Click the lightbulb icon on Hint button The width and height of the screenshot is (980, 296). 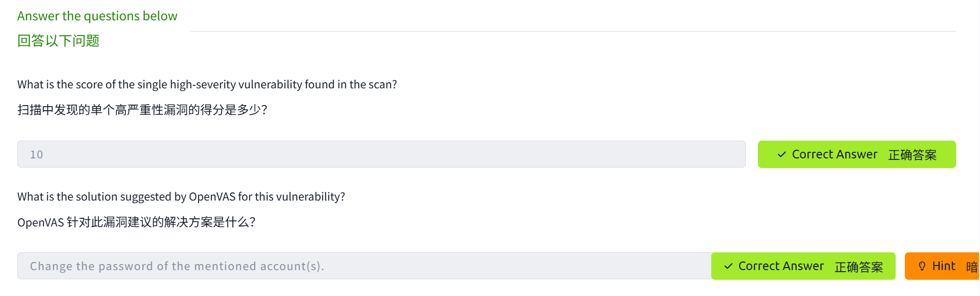922,266
